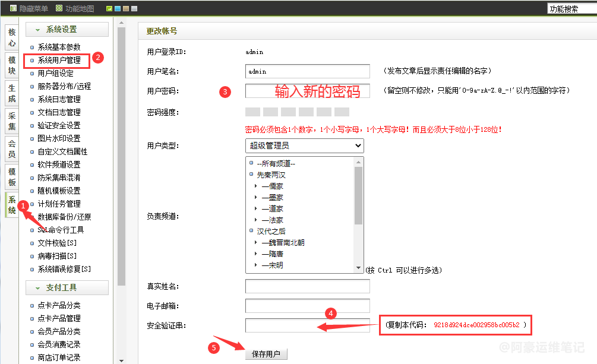Select 儒家 in the 负责频道 list
The image size is (597, 364).
click(x=272, y=186)
